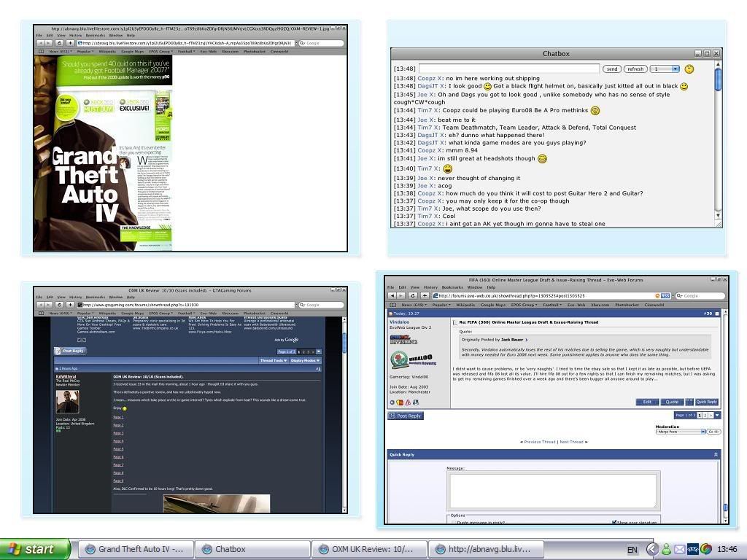Open Football bookmark dropdown in Evo-Web window
This screenshot has height=560, width=747.
click(551, 305)
